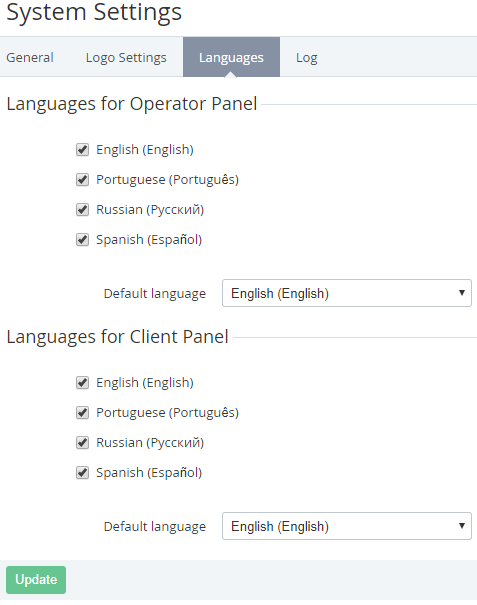
Task: Open Client Panel default language dropdown
Action: pyautogui.click(x=347, y=526)
